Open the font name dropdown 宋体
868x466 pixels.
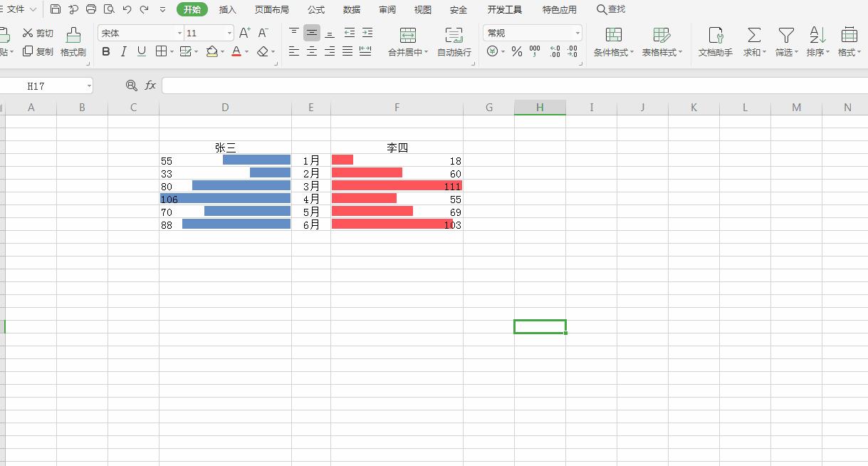click(179, 33)
